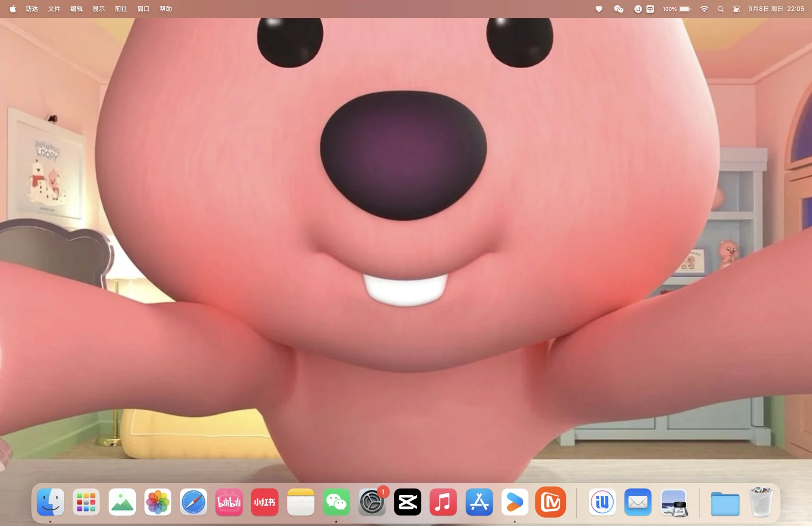Open the 前往 menu
Image resolution: width=812 pixels, height=526 pixels.
[x=121, y=9]
